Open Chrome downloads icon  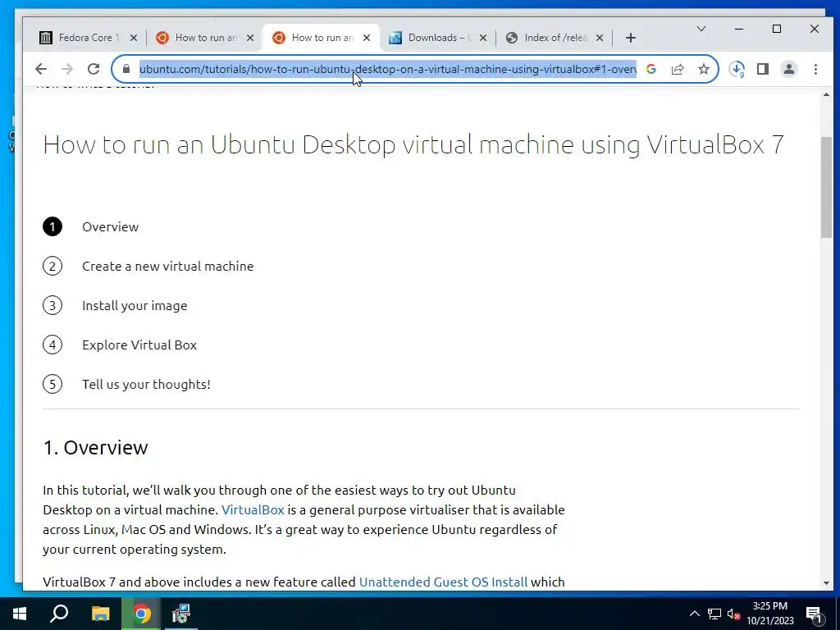coord(737,69)
